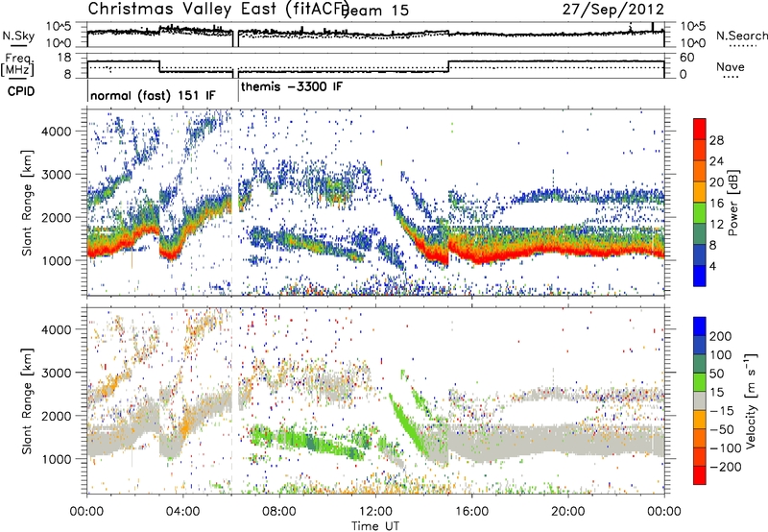768x532 pixels.
Task: Pick the gray segment of velocity colorbar
Action: point(700,401)
